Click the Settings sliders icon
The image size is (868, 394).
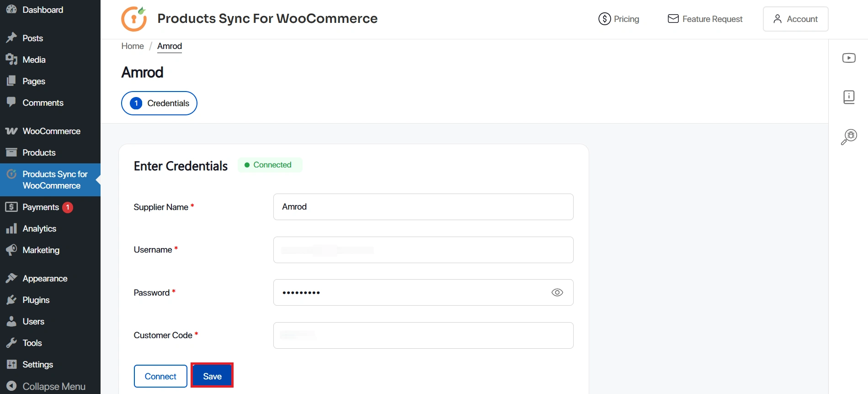tap(11, 364)
